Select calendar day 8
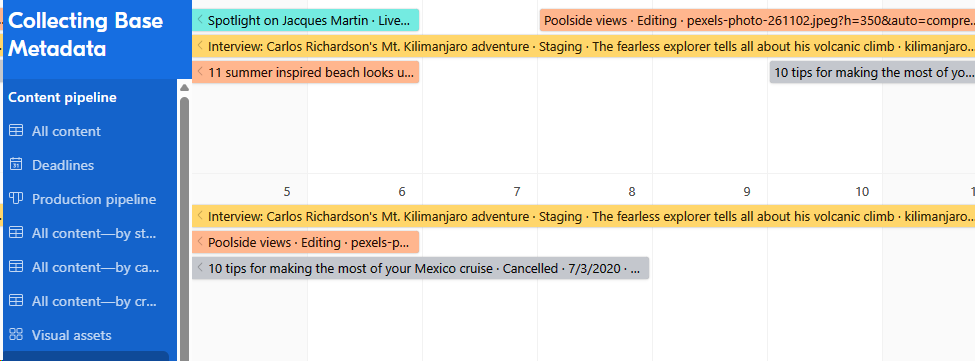 click(632, 191)
